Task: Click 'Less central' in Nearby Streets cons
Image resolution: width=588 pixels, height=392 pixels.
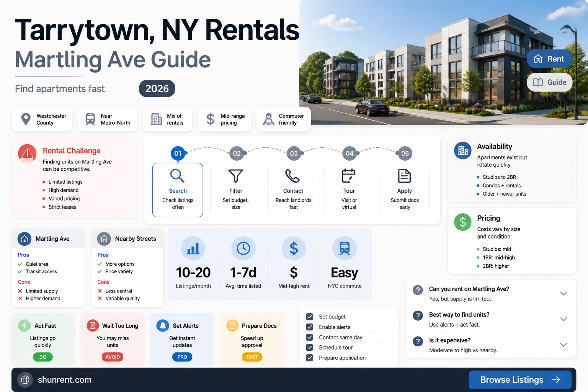Action: coord(119,291)
